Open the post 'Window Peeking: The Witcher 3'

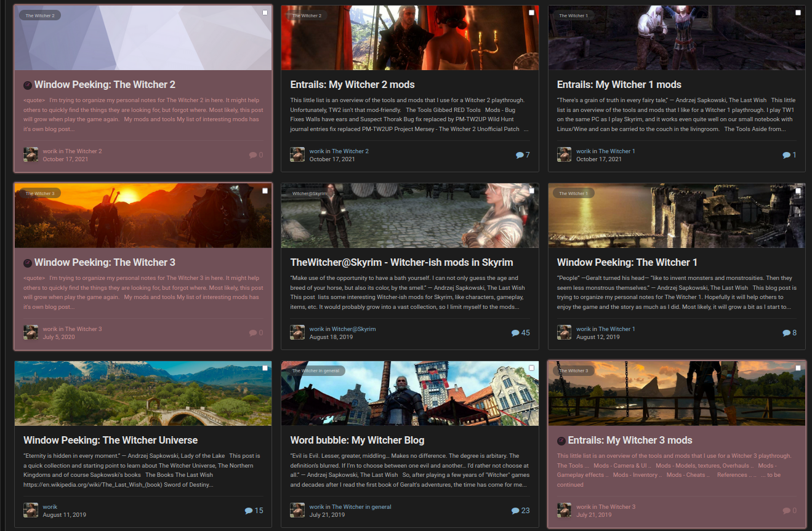(x=105, y=263)
